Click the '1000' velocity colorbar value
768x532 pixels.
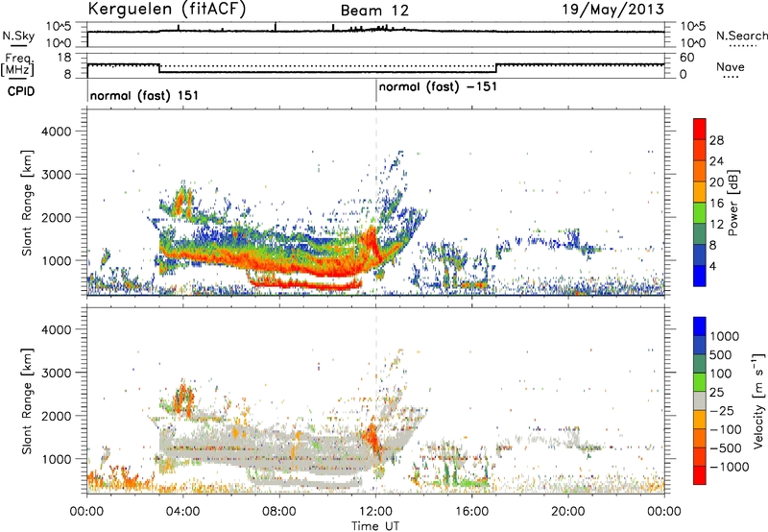click(x=725, y=336)
